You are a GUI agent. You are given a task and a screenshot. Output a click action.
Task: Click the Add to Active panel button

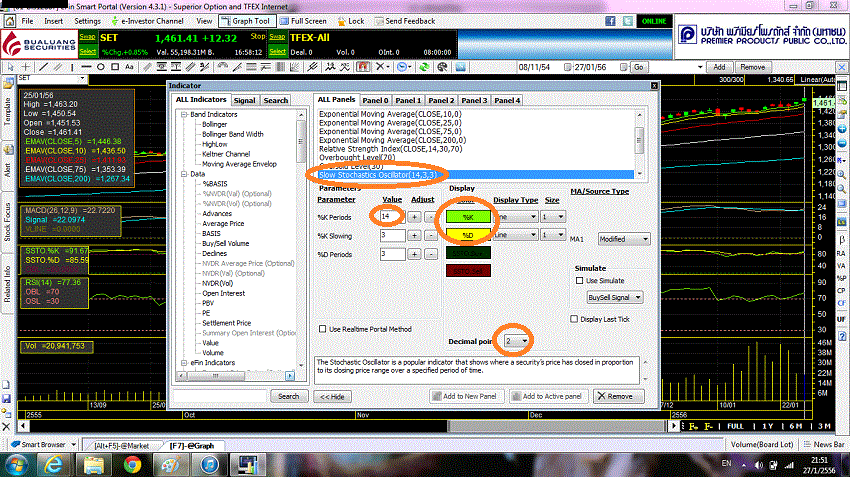[549, 396]
